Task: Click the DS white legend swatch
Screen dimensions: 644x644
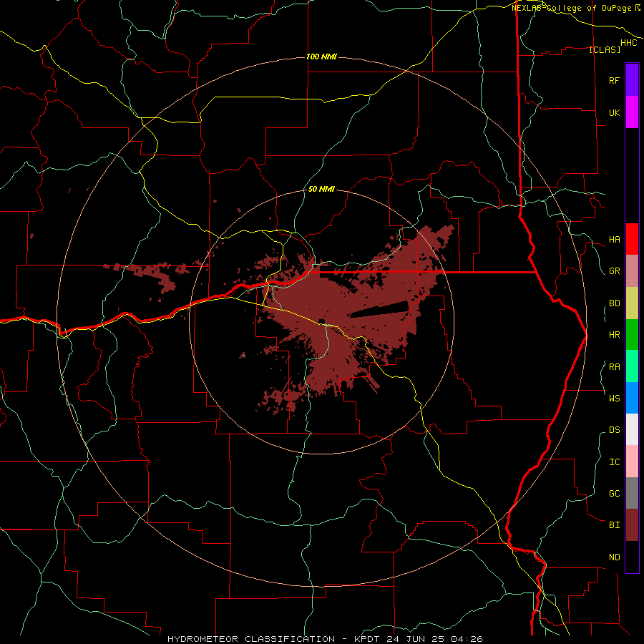Action: 632,429
